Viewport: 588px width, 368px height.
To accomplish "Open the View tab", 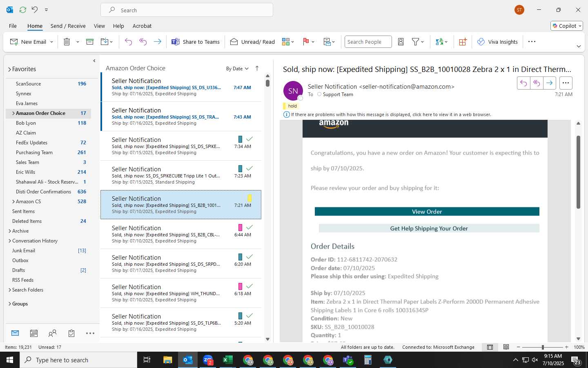I will coord(99,26).
